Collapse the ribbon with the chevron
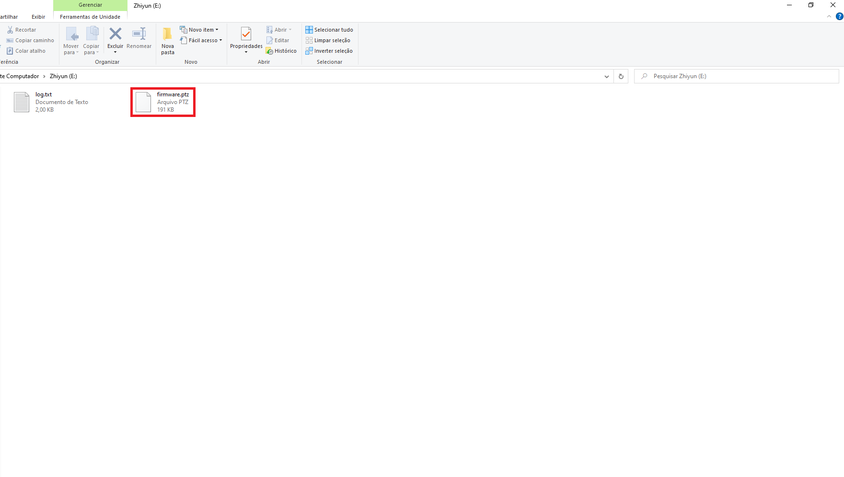Viewport: 844px width, 477px height. (829, 17)
